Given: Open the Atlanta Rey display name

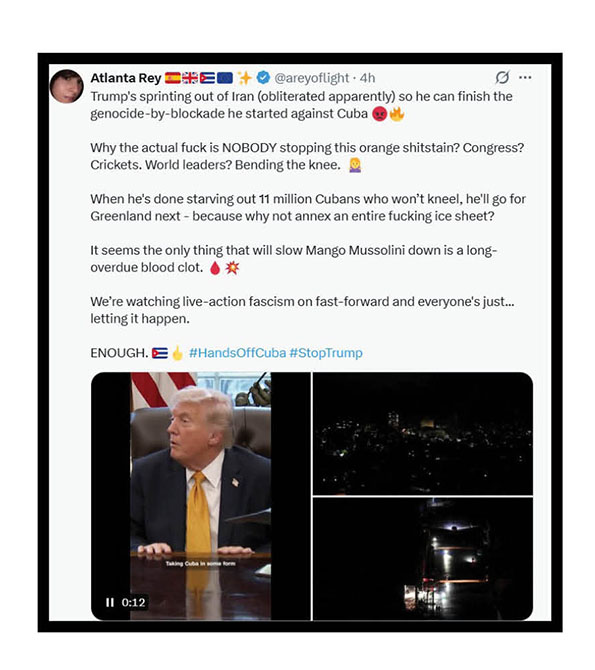Looking at the screenshot, I should 126,78.
